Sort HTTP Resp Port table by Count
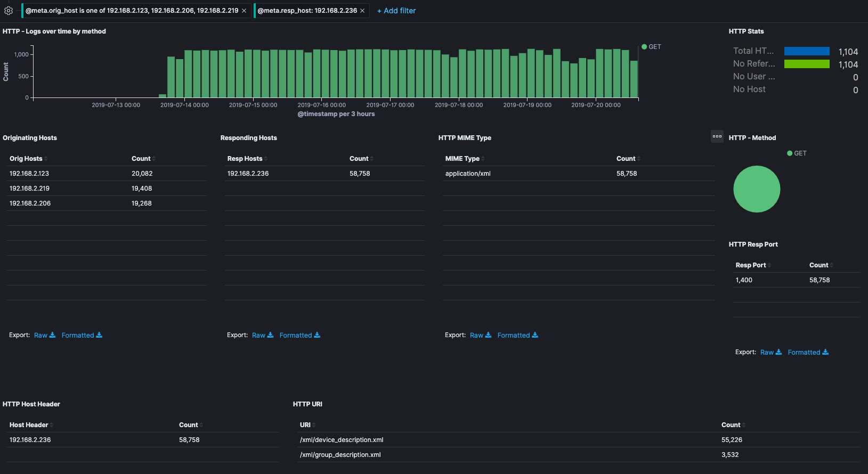Viewport: 868px width, 474px height. click(x=821, y=265)
